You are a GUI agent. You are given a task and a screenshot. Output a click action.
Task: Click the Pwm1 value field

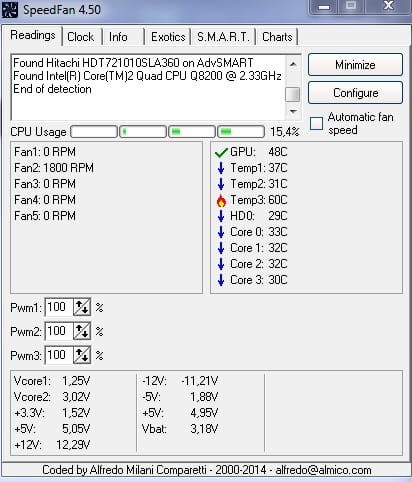click(59, 307)
